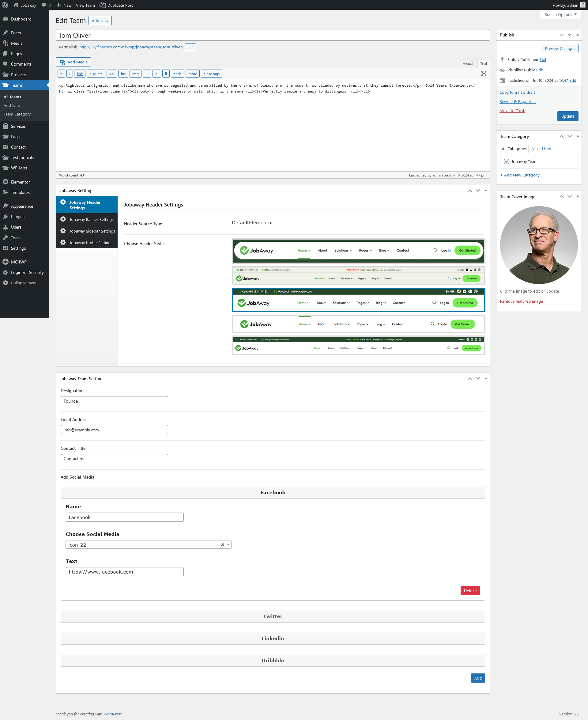Uncheck the Jobaway Team category checkbox
588x720 pixels.
pos(506,162)
